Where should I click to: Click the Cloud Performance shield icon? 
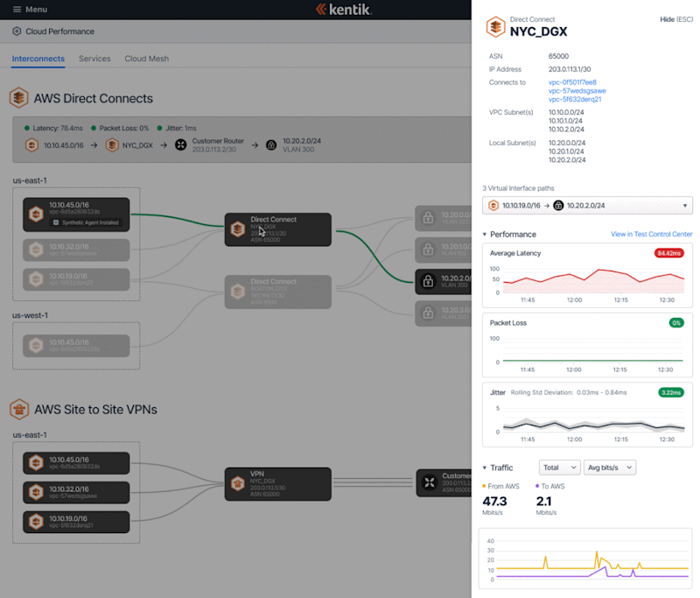[17, 32]
